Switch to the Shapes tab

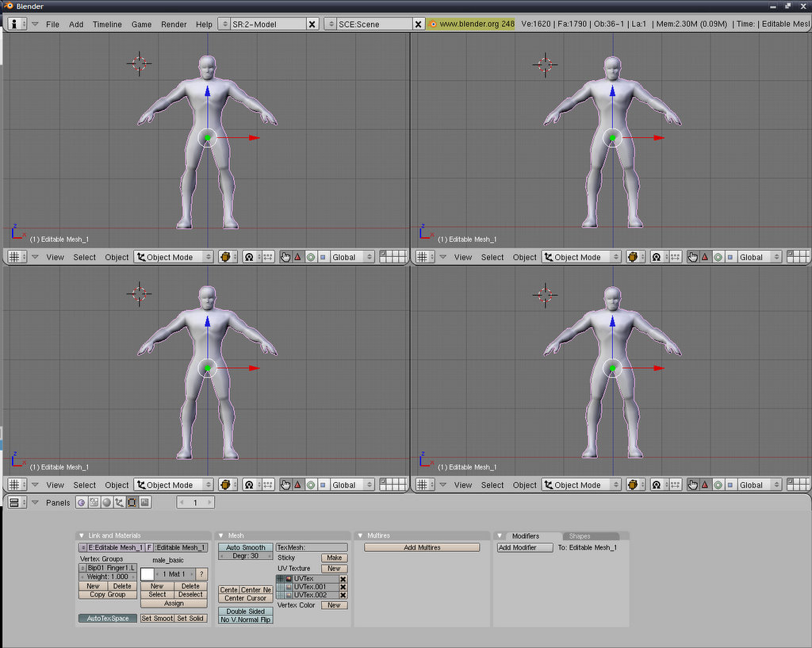580,536
